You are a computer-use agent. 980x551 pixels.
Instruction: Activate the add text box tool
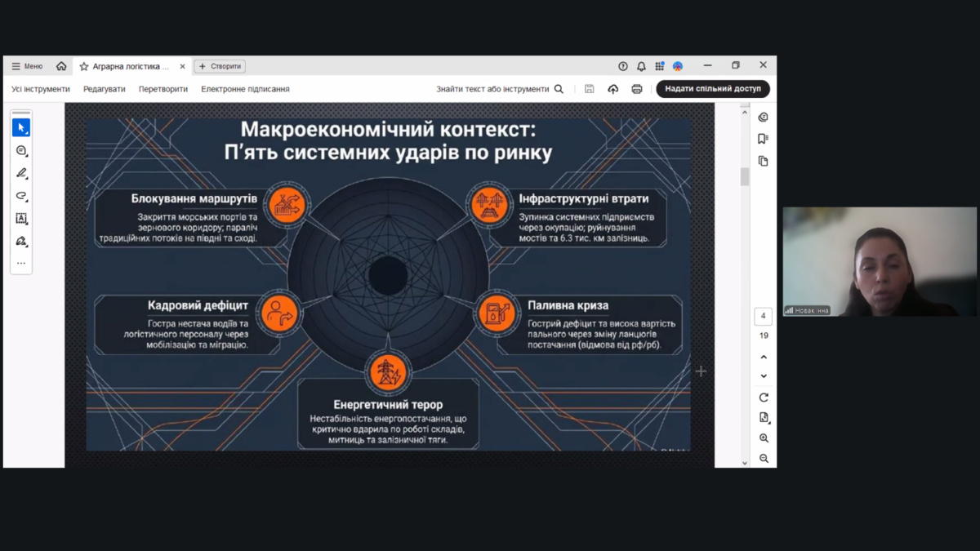tap(21, 219)
